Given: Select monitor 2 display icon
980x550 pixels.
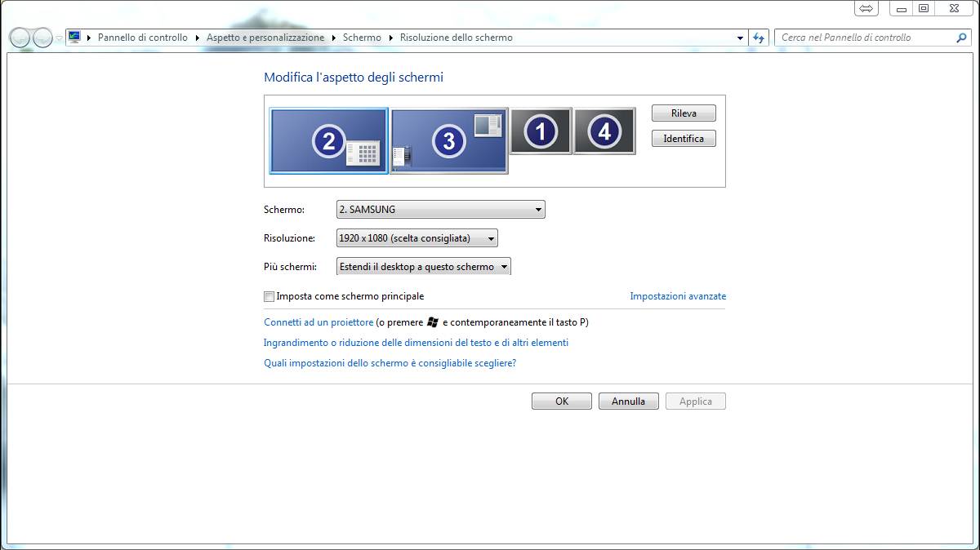Looking at the screenshot, I should click(x=328, y=141).
